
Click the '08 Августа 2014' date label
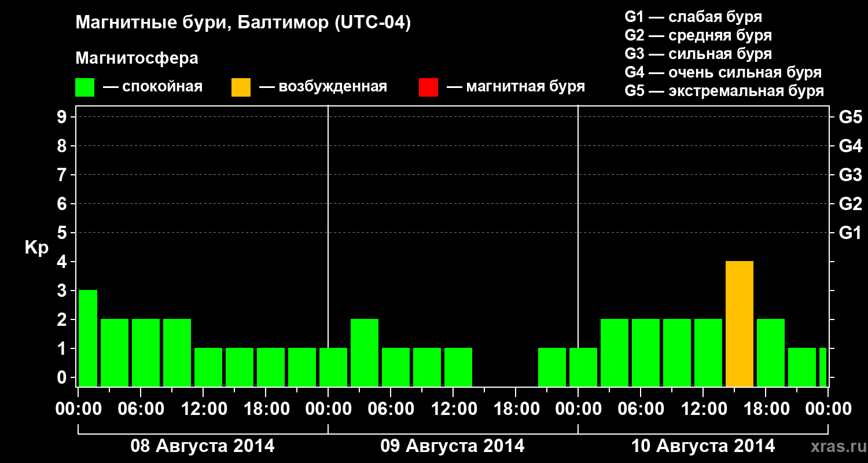point(203,446)
